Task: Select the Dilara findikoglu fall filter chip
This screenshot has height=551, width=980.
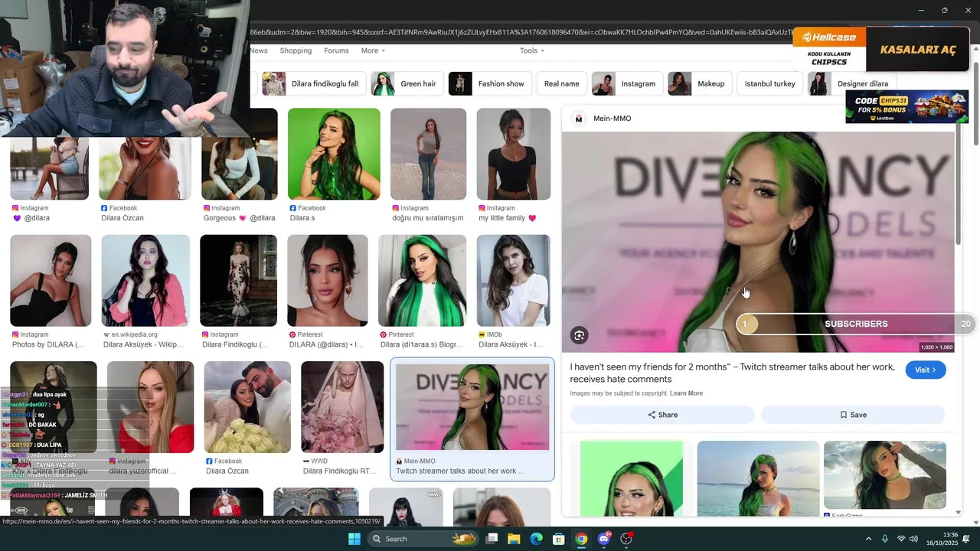Action: coord(313,83)
